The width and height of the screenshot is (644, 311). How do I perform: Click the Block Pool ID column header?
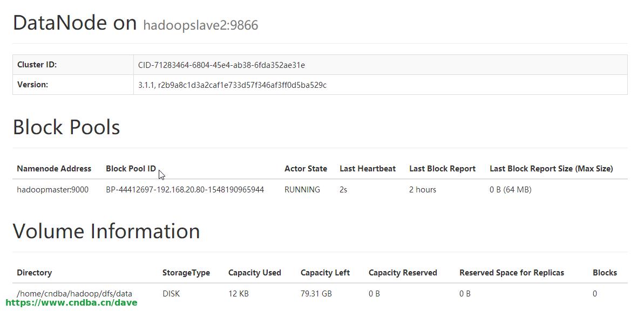point(131,169)
